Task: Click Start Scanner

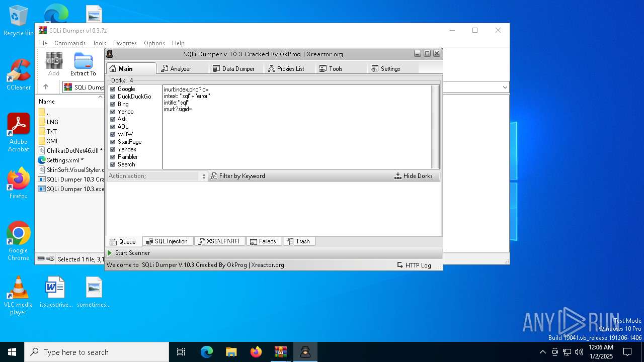Action: point(129,253)
